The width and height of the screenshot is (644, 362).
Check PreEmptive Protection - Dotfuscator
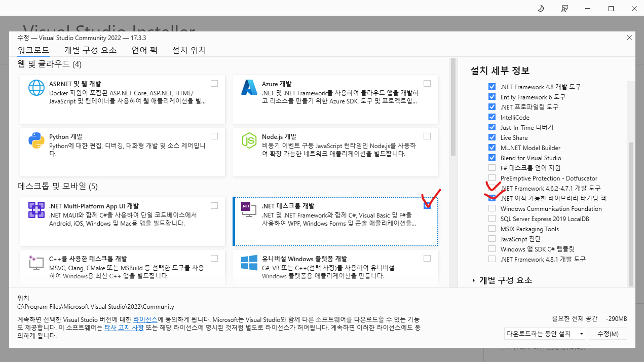coord(491,178)
